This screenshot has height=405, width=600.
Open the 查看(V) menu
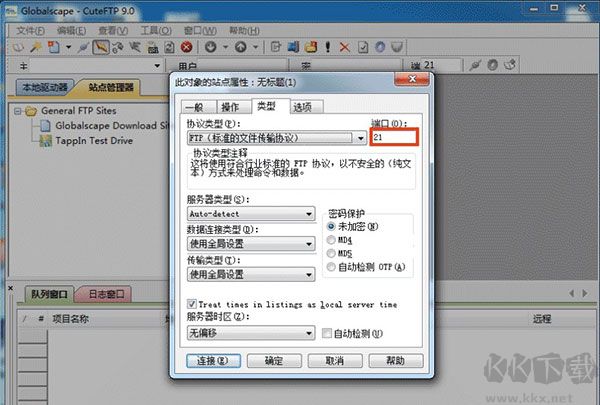pos(113,31)
